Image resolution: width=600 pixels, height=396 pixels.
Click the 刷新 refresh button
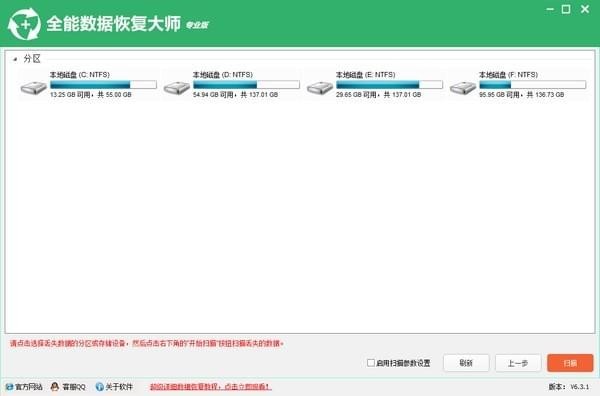click(466, 363)
